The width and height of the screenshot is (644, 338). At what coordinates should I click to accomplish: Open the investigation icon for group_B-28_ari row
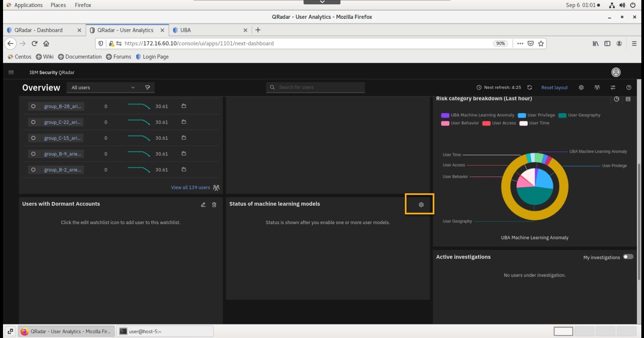[184, 106]
